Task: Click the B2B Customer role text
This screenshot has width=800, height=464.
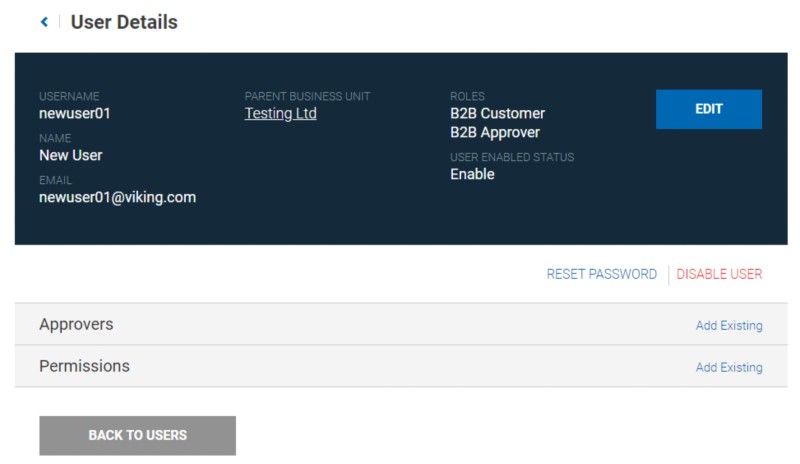Action: (497, 114)
